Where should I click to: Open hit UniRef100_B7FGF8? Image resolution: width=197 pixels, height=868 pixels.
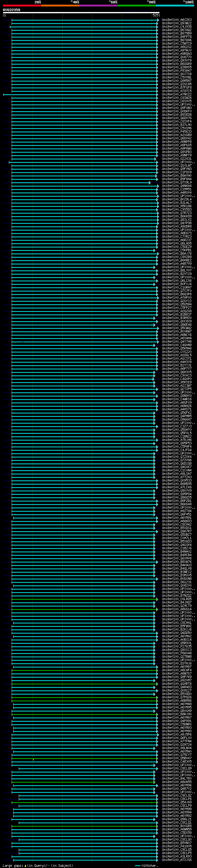[177, 88]
